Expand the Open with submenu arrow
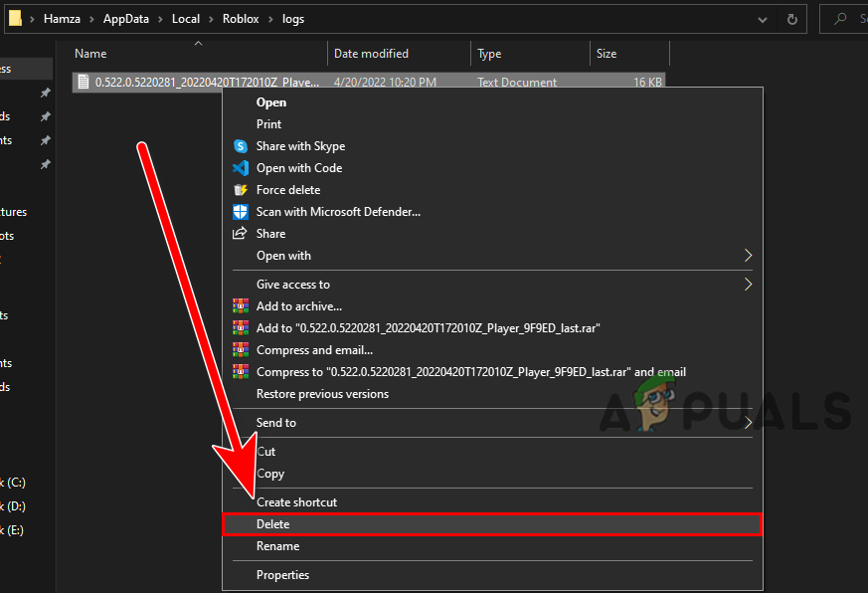The image size is (868, 593). [748, 256]
